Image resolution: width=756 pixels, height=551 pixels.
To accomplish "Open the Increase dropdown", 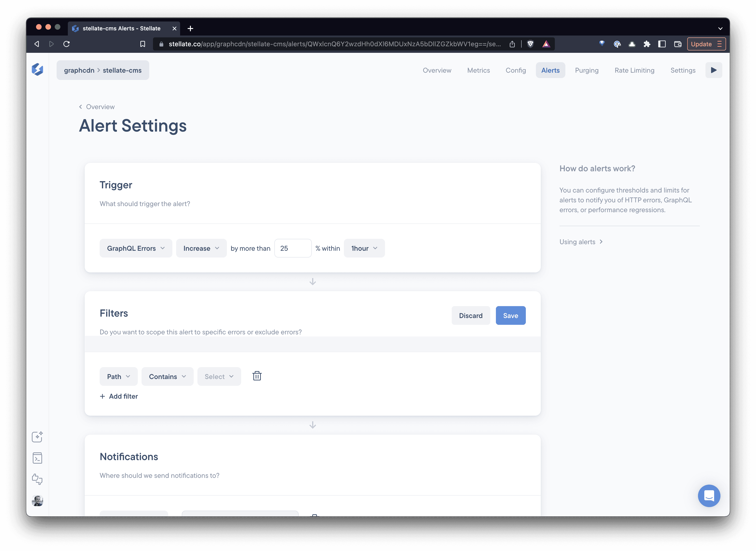I will tap(201, 248).
